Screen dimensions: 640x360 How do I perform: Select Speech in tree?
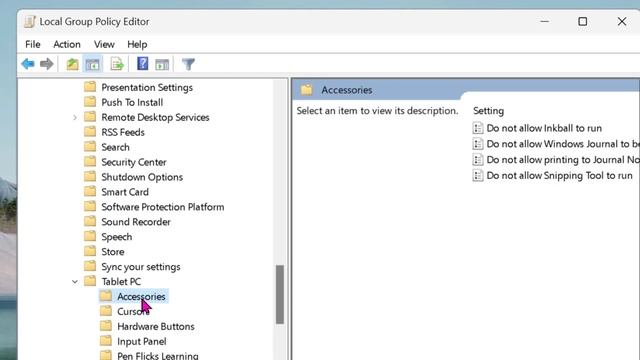coord(117,237)
